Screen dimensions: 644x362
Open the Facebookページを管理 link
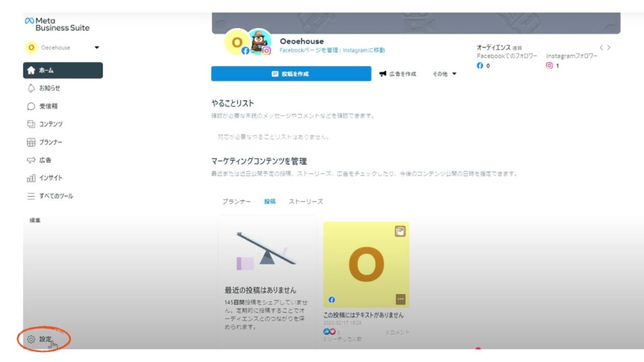308,50
